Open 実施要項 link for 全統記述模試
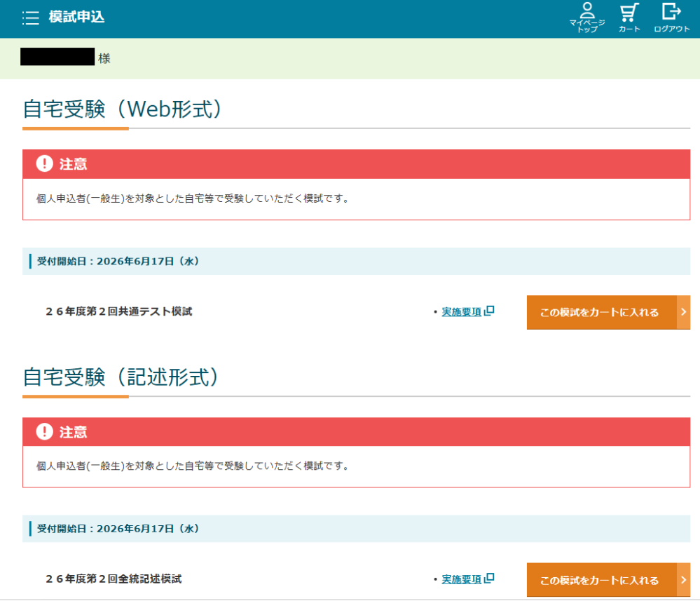This screenshot has width=700, height=601. click(x=461, y=579)
